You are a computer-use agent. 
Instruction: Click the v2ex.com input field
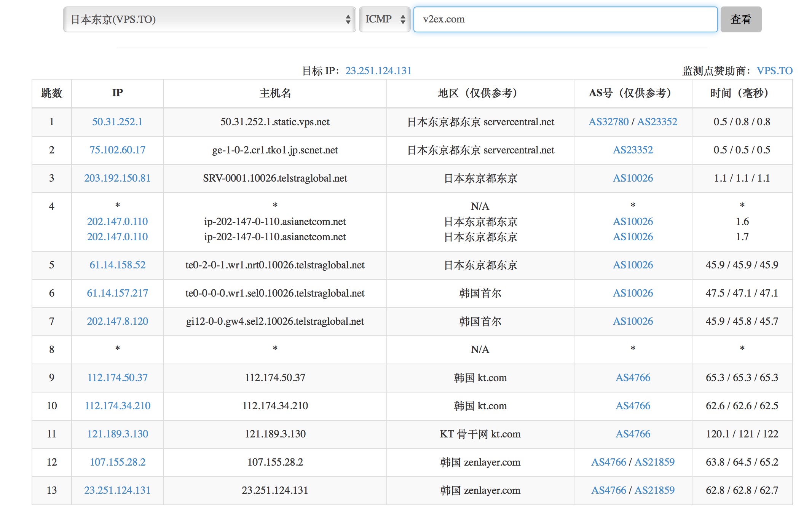(565, 19)
